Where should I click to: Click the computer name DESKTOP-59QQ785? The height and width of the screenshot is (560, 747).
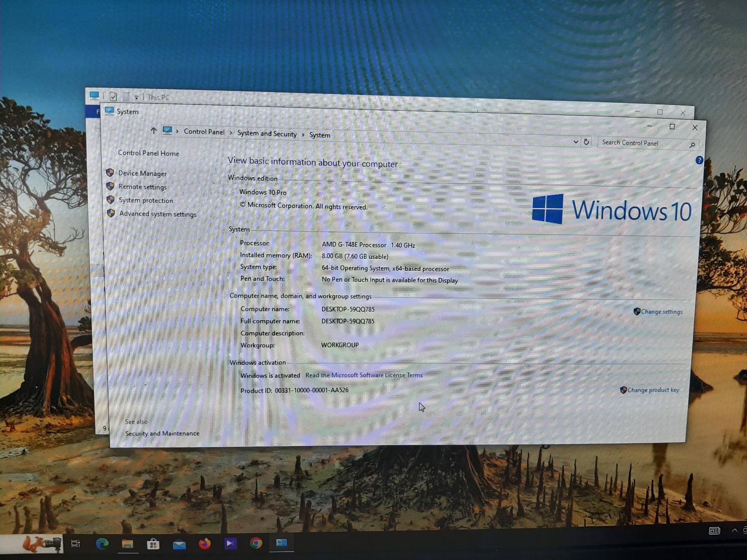[x=348, y=309]
